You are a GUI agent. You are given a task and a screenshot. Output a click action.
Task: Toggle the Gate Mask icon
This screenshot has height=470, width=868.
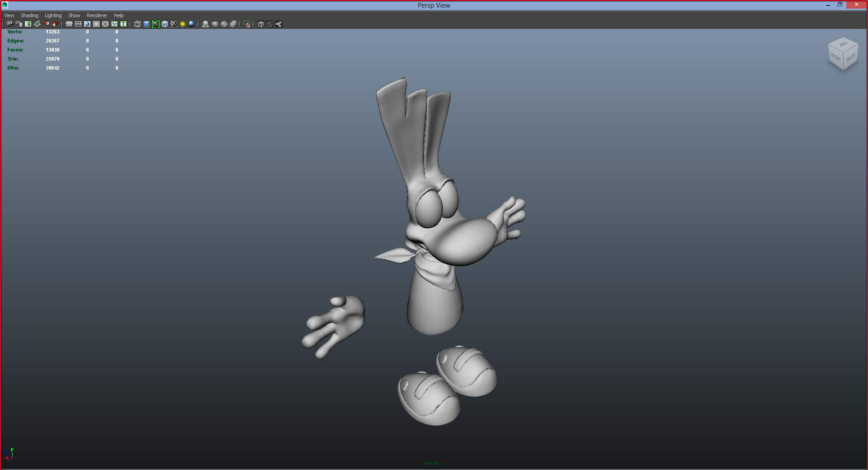(x=96, y=24)
